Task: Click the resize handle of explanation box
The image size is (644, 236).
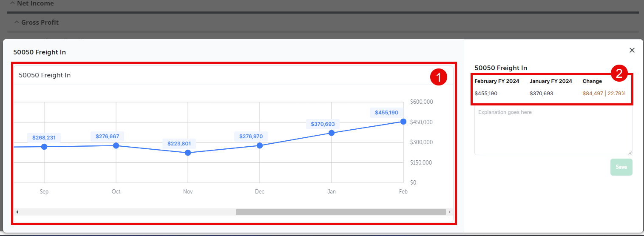Action: click(x=630, y=152)
